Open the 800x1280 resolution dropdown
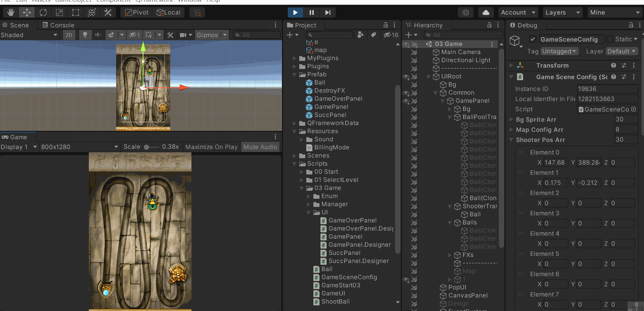The width and height of the screenshot is (644, 311). [79, 147]
